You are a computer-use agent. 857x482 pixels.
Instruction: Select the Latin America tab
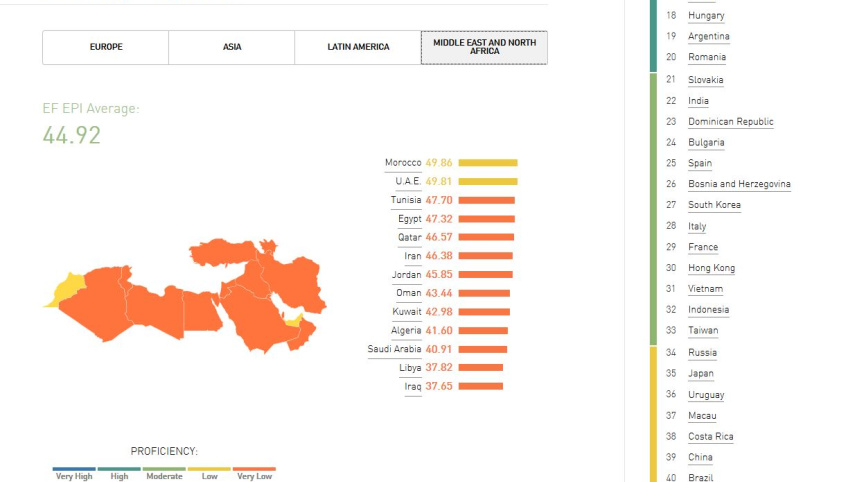tap(358, 47)
